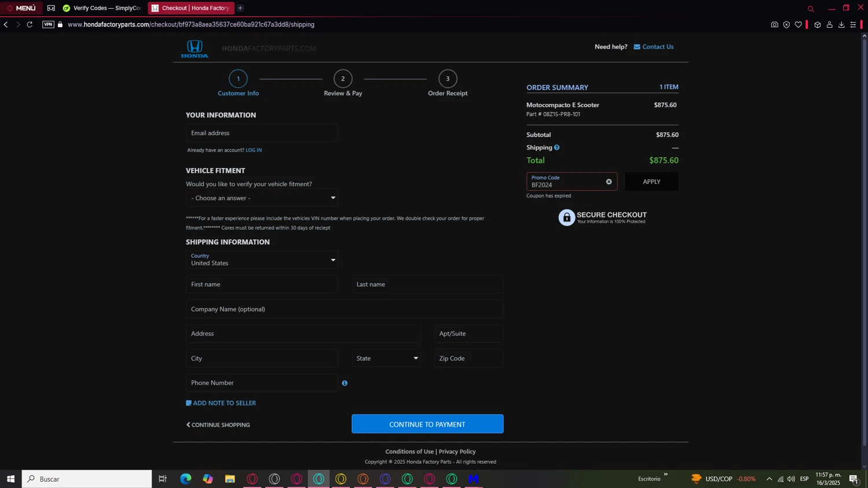This screenshot has width=868, height=488.
Task: Show hidden system tray icons
Action: pyautogui.click(x=769, y=479)
